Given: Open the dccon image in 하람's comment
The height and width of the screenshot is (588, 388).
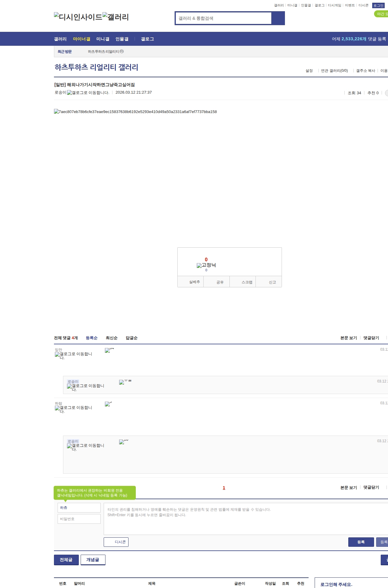Looking at the screenshot, I should point(108,404).
